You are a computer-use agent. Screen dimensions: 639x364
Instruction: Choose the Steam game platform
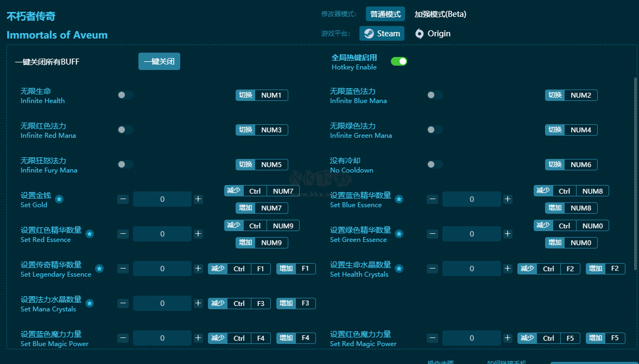pyautogui.click(x=382, y=34)
